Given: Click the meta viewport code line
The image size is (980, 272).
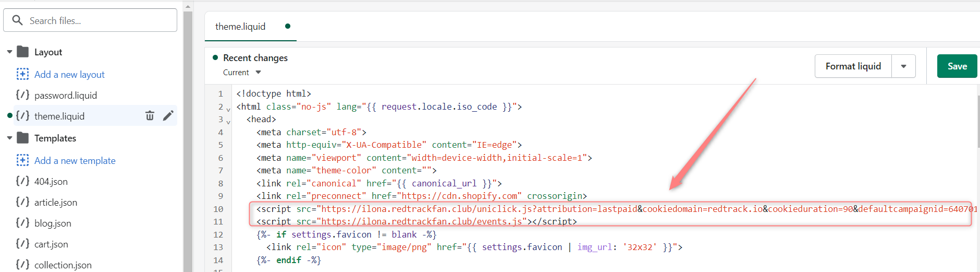Looking at the screenshot, I should 424,158.
